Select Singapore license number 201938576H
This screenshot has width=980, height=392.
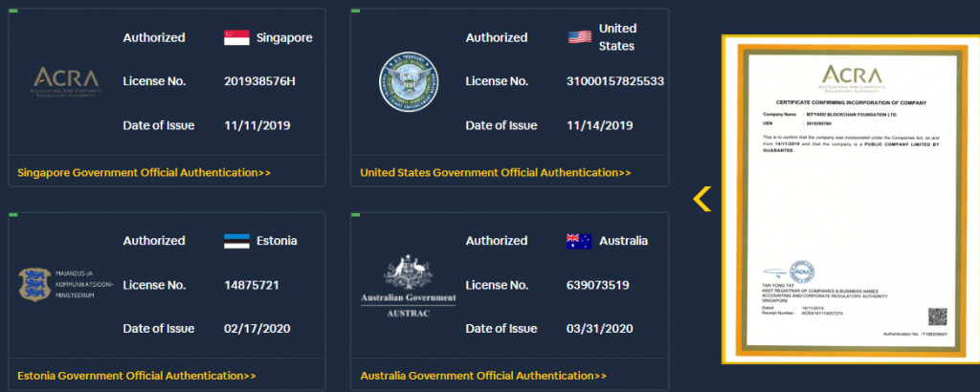[x=259, y=81]
